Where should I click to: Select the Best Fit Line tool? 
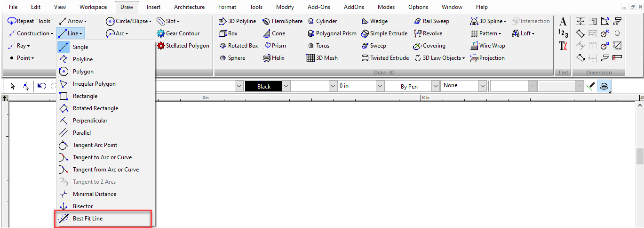pos(105,219)
